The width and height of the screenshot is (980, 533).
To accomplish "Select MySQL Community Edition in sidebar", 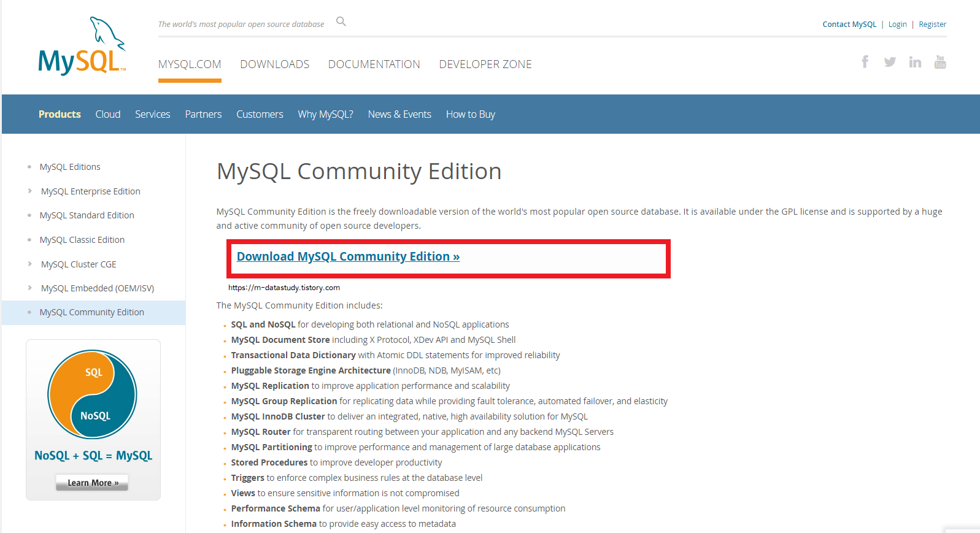I will pos(92,312).
